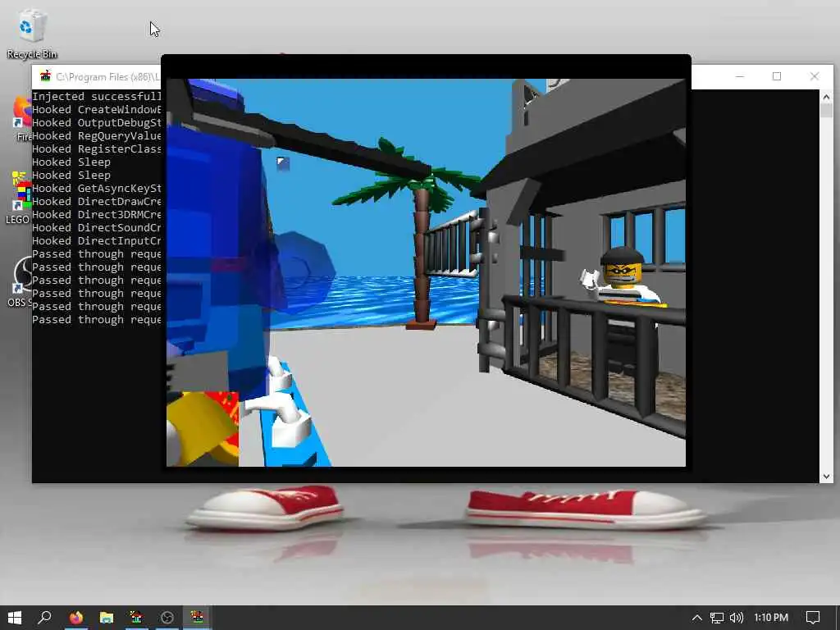840x630 pixels.
Task: Minimize the console window
Action: point(740,76)
